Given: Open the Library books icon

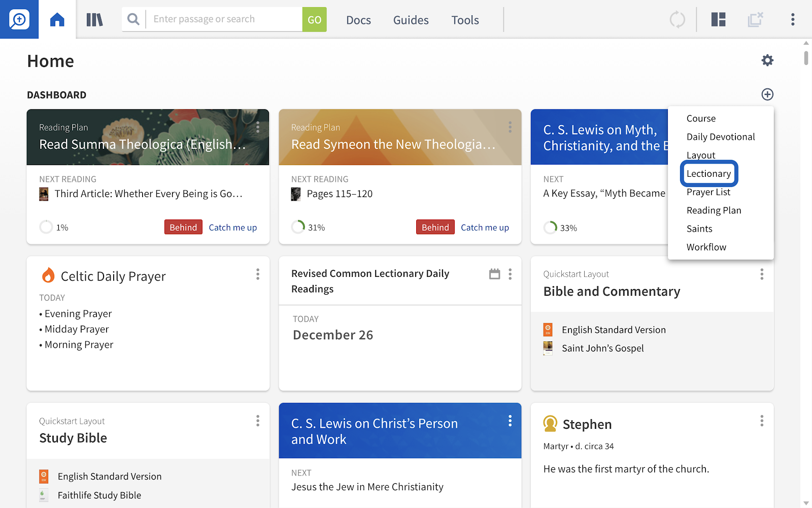Looking at the screenshot, I should [x=94, y=20].
